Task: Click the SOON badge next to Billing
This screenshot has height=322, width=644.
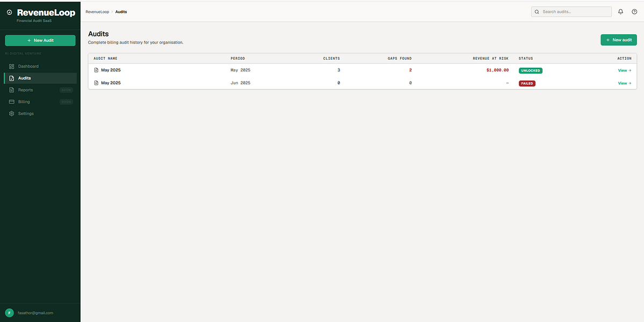Action: click(66, 102)
